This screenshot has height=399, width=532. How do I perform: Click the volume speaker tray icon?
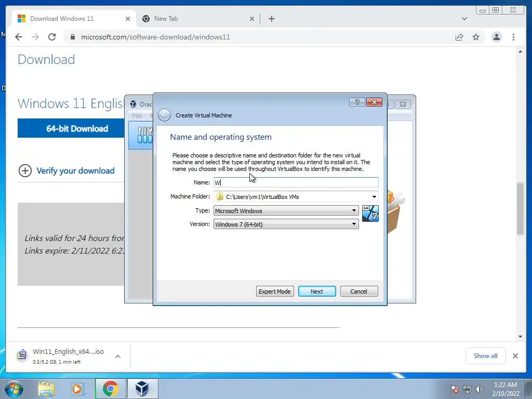[x=480, y=389]
